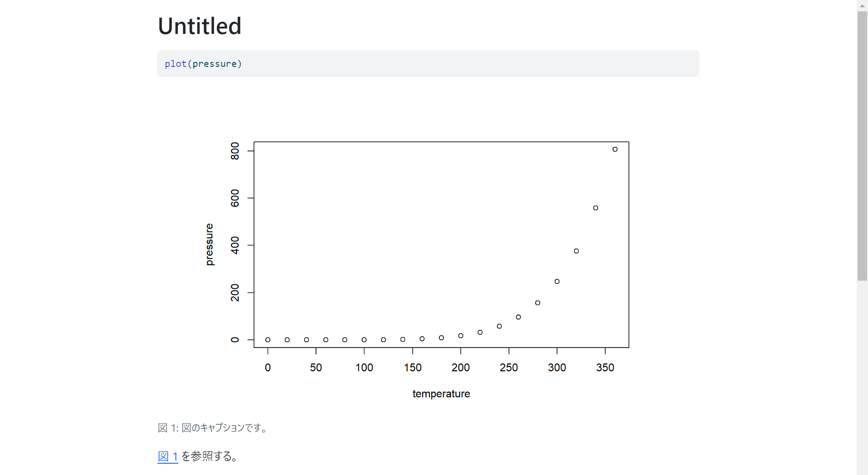Click the vertical scrollbar thumb
This screenshot has width=868, height=475.
click(x=862, y=145)
